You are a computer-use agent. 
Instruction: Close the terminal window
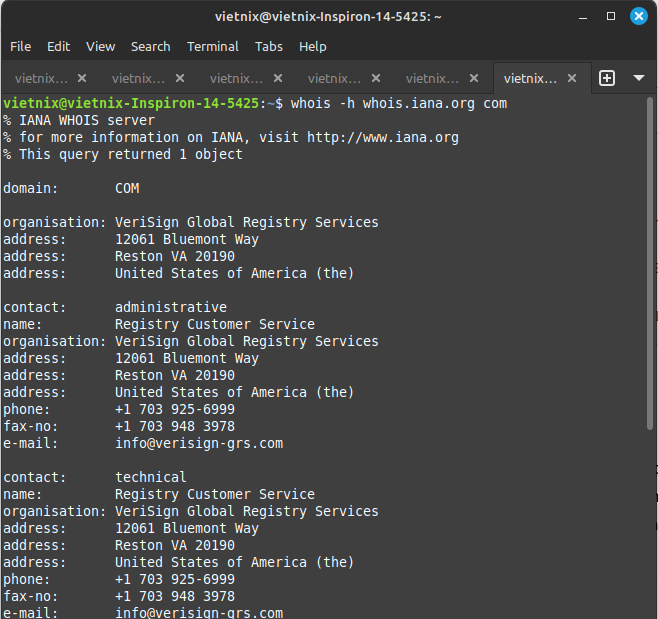coord(639,16)
